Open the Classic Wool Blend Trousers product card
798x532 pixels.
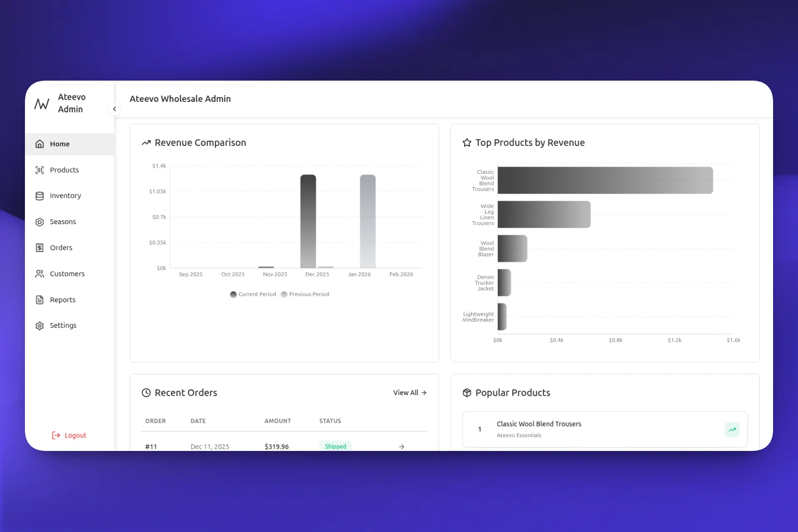coord(605,429)
